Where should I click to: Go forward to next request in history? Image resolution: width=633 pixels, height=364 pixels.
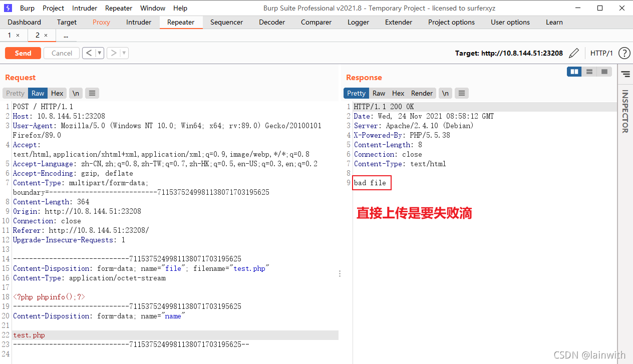coord(113,53)
